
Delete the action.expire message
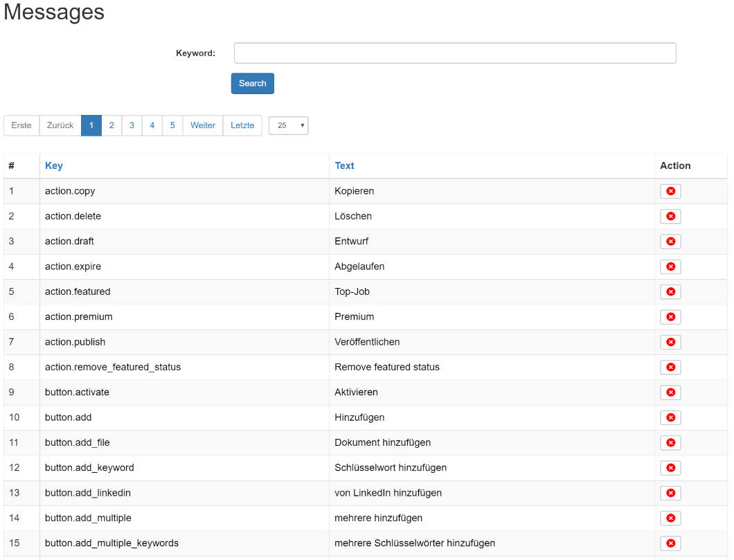coord(670,267)
